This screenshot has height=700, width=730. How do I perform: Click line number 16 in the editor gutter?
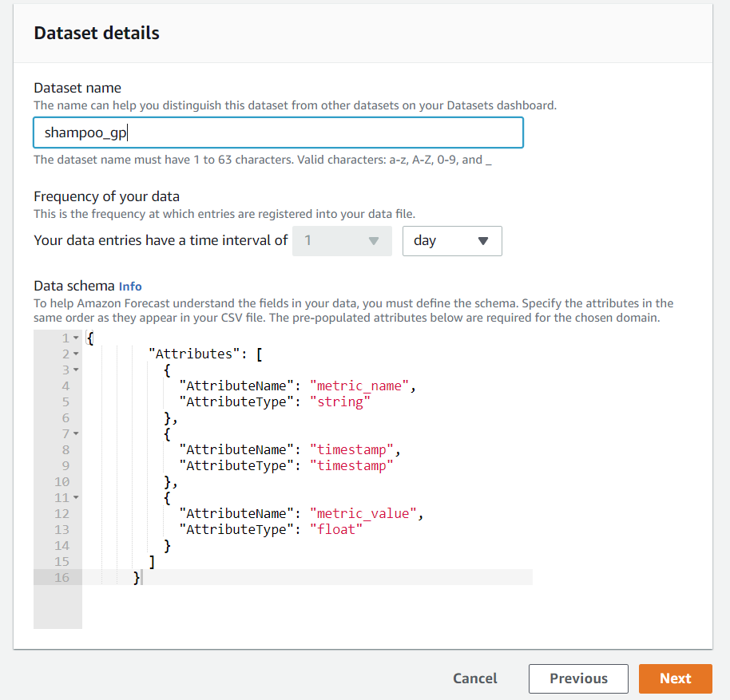coord(61,578)
